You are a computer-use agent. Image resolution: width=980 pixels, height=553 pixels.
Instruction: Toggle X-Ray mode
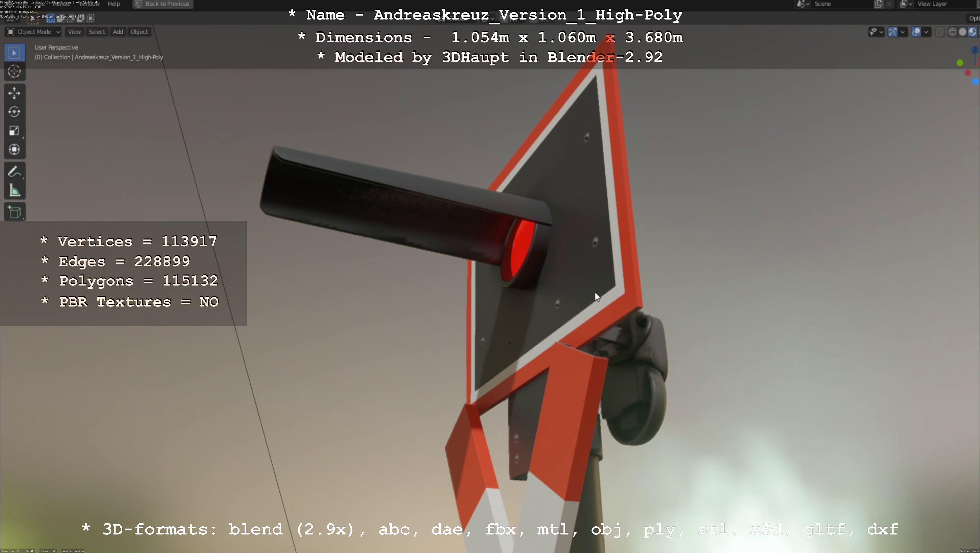tap(939, 32)
